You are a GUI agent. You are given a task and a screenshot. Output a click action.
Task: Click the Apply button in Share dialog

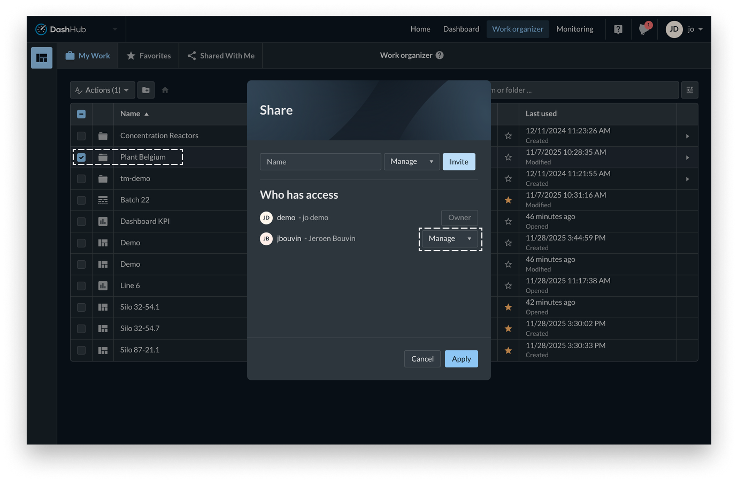click(x=461, y=358)
